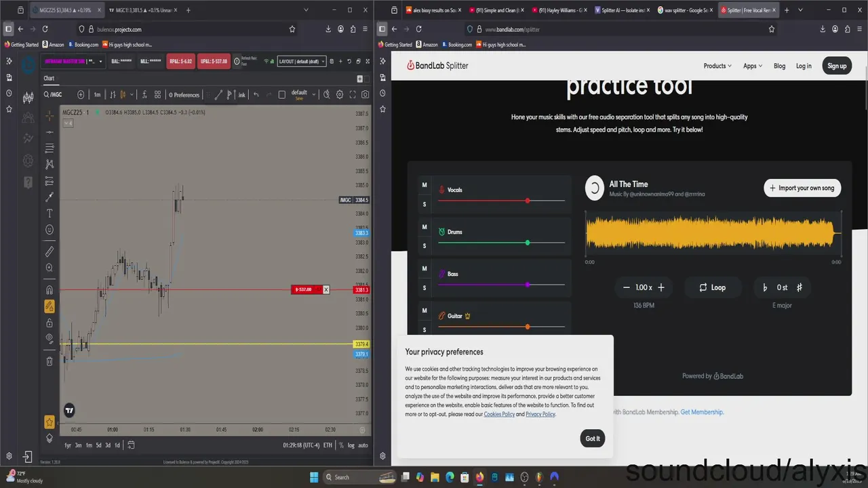Toggle log scale on chart
Viewport: 868px width, 488px height.
coord(351,445)
